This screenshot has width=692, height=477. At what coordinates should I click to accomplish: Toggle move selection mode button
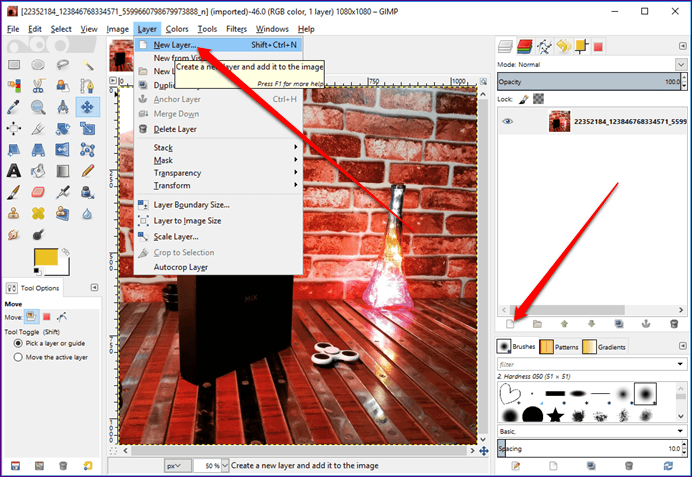(x=47, y=316)
